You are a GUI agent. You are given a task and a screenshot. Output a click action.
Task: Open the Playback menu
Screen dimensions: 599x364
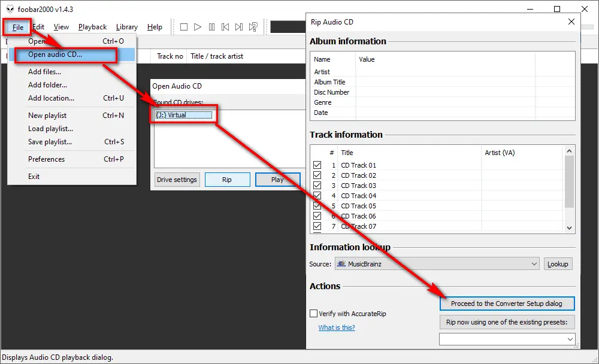click(x=92, y=27)
